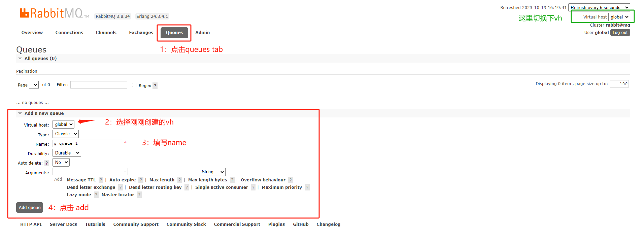Add the Dead letter routing key argument
The image size is (644, 247).
tap(155, 187)
